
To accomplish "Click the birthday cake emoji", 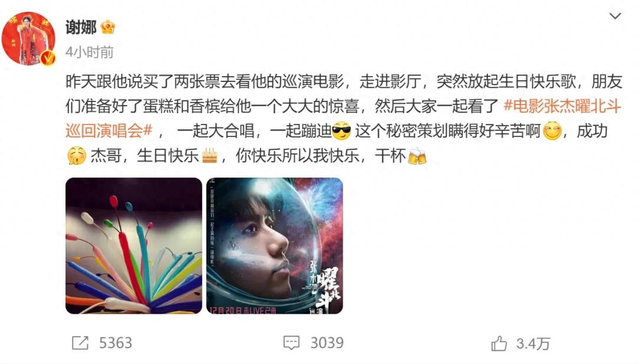I will (210, 156).
